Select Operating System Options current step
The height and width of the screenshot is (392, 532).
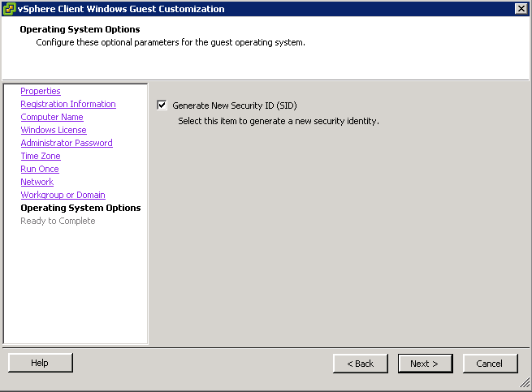pyautogui.click(x=80, y=208)
